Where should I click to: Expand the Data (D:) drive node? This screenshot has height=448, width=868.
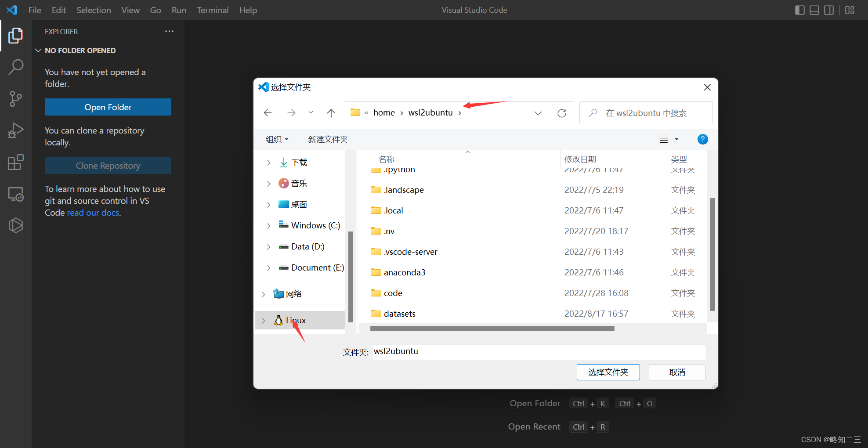click(x=268, y=247)
